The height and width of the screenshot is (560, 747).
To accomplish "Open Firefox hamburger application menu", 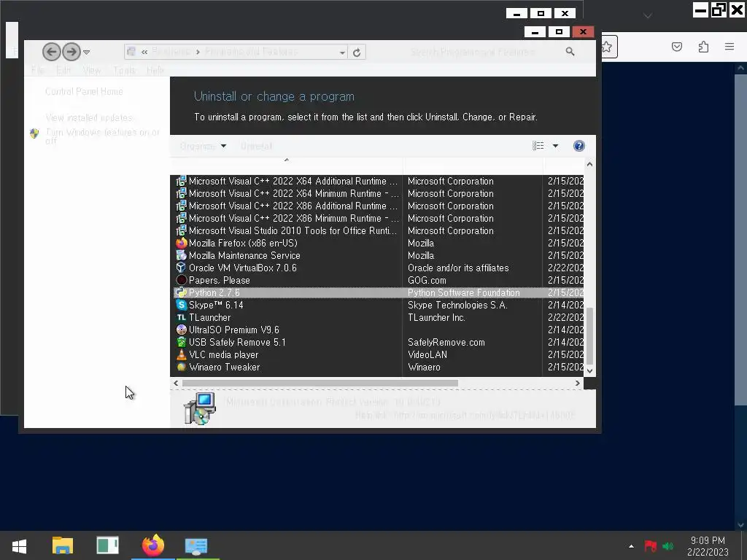I will tap(729, 46).
